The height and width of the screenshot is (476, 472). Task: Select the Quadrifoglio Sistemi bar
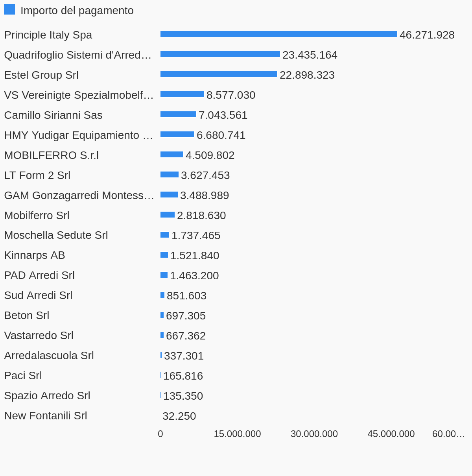pos(220,54)
